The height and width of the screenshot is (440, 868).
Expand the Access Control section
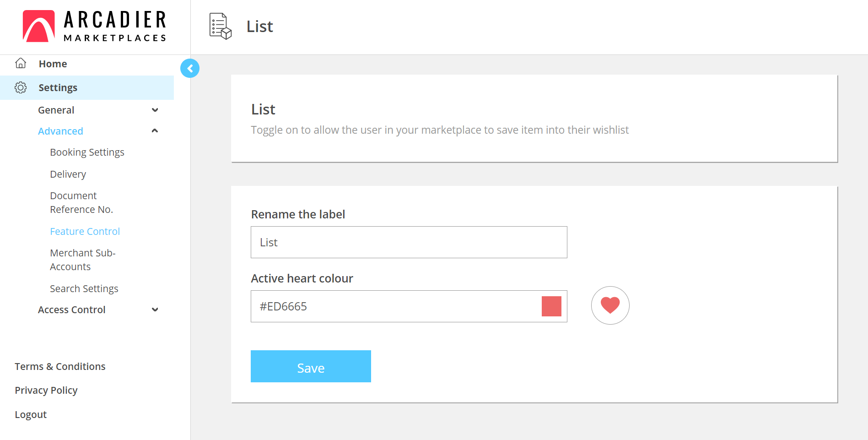coord(155,310)
